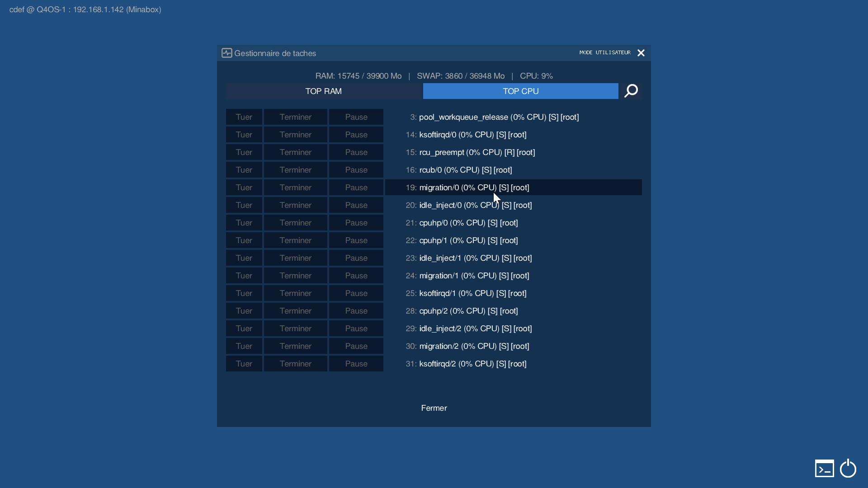The height and width of the screenshot is (488, 868).
Task: Click Tuer for ksoftirqd/0
Action: click(244, 135)
